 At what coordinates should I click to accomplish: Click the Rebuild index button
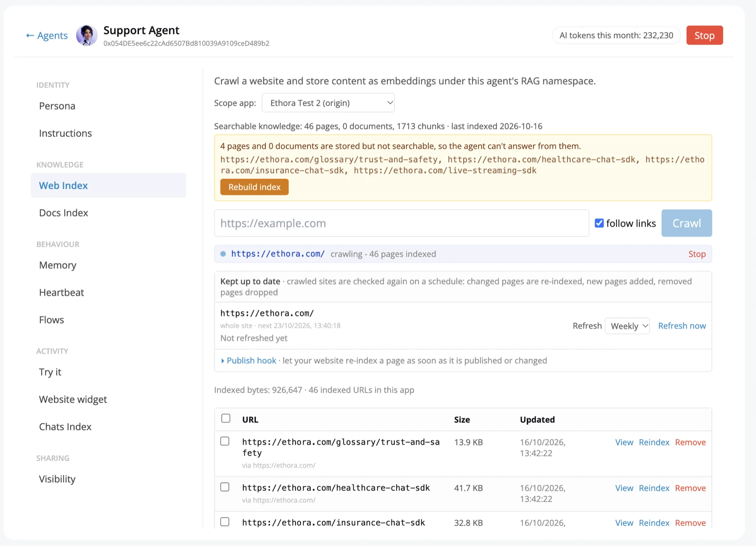pyautogui.click(x=254, y=187)
